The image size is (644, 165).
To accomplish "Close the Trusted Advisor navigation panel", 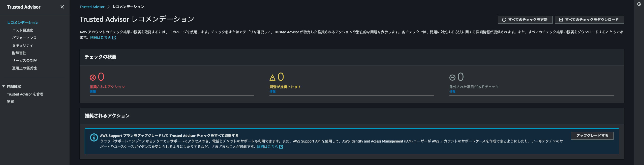I will (62, 7).
